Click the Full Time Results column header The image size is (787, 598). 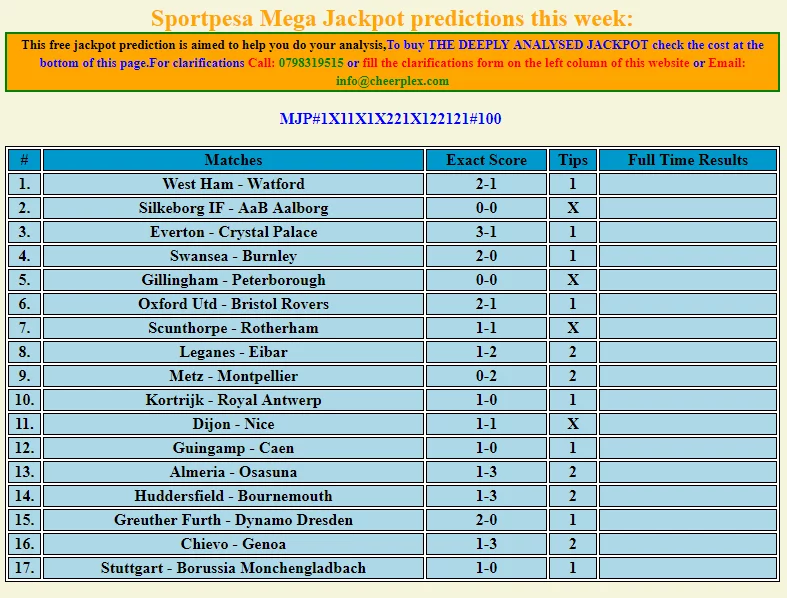pyautogui.click(x=688, y=160)
